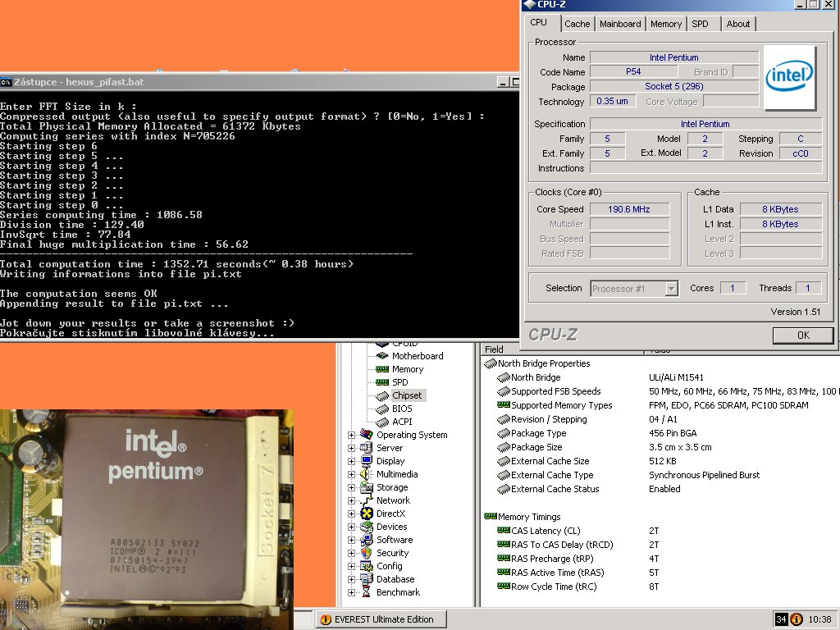This screenshot has width=840, height=630.
Task: Minimize the hexus_pifast.bat console window
Action: pyautogui.click(x=502, y=82)
